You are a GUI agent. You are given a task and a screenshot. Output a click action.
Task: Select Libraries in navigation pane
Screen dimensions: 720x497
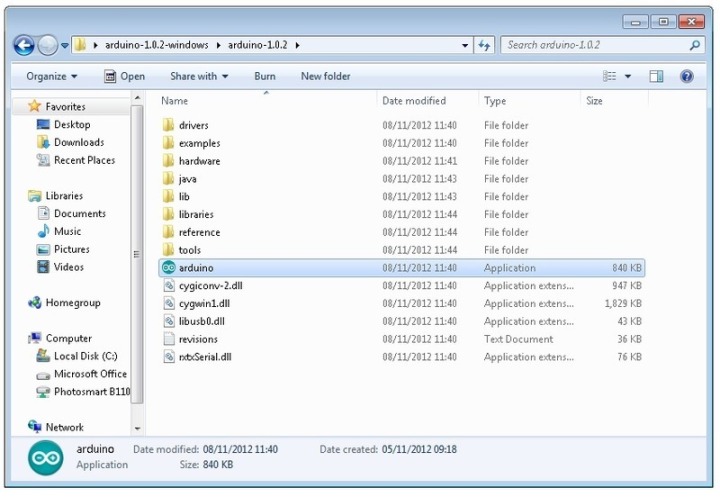coord(64,196)
